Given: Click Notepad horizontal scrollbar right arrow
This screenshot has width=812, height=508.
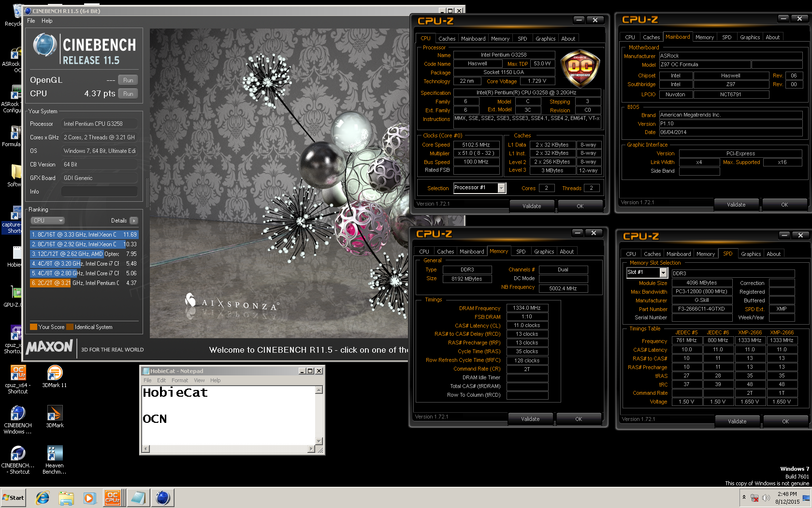Looking at the screenshot, I should (311, 449).
